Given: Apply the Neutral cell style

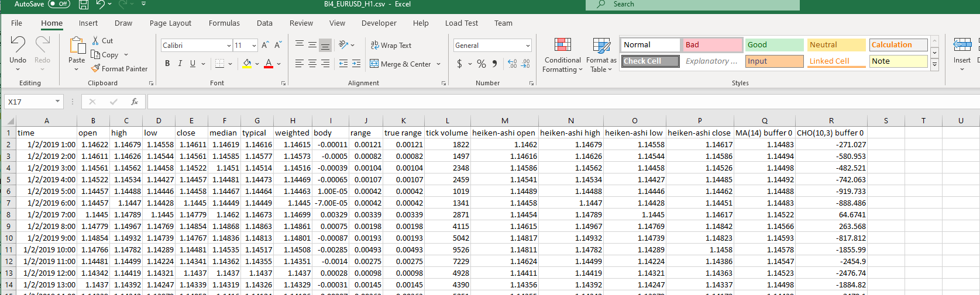Looking at the screenshot, I should tap(837, 45).
